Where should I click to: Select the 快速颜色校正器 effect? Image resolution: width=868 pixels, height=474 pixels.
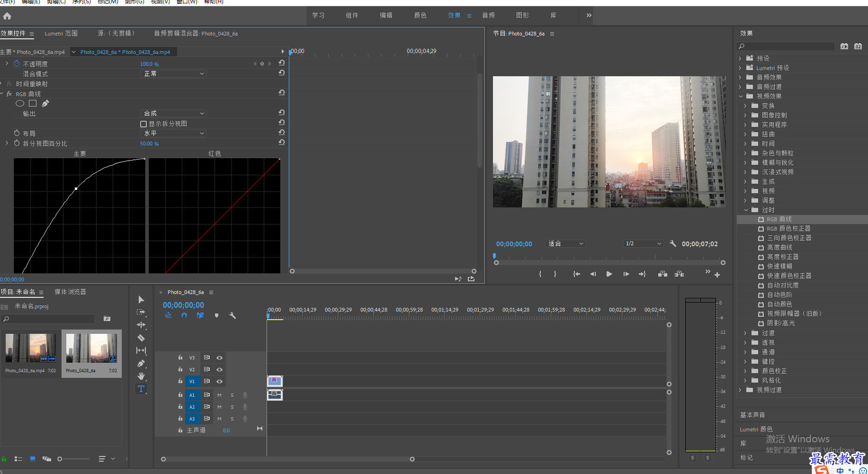click(789, 276)
